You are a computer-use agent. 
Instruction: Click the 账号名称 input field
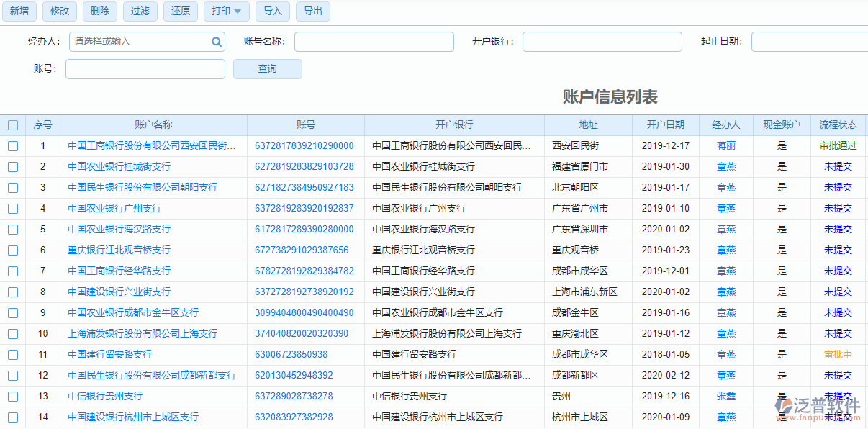373,42
